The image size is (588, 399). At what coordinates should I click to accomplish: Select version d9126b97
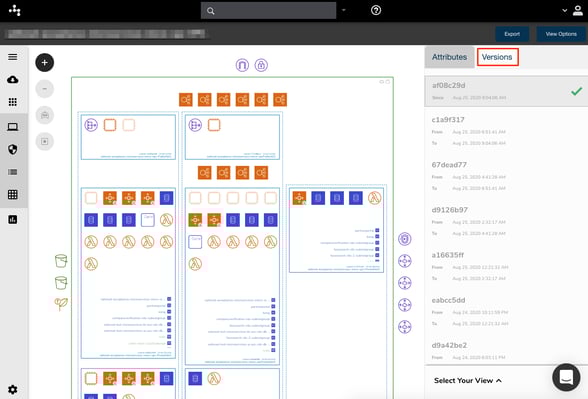click(x=506, y=221)
